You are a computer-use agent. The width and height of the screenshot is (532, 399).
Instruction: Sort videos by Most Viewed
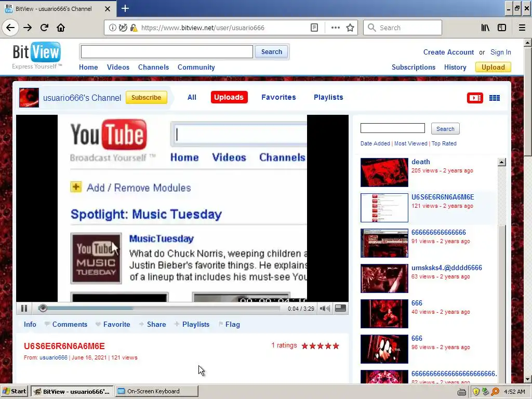pyautogui.click(x=410, y=143)
